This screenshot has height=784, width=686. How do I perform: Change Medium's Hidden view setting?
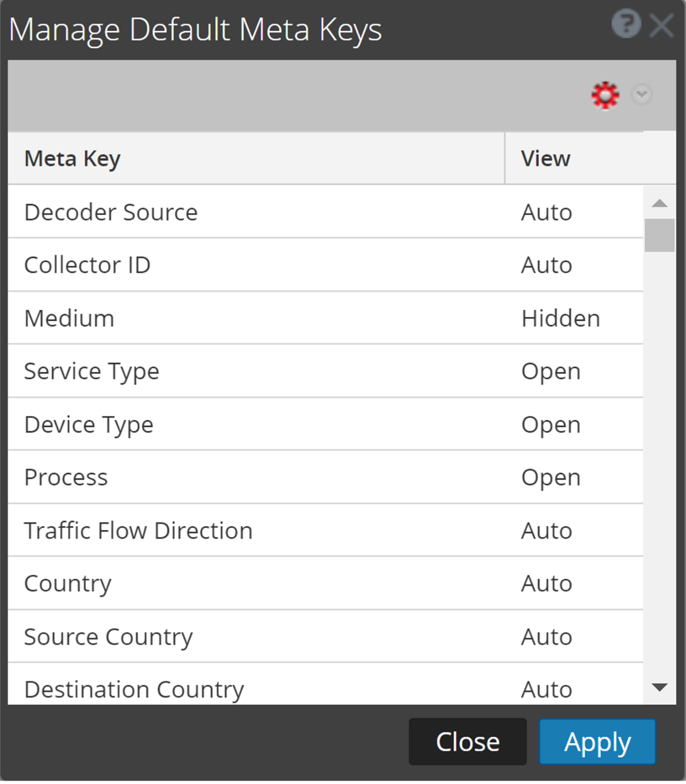coord(560,318)
